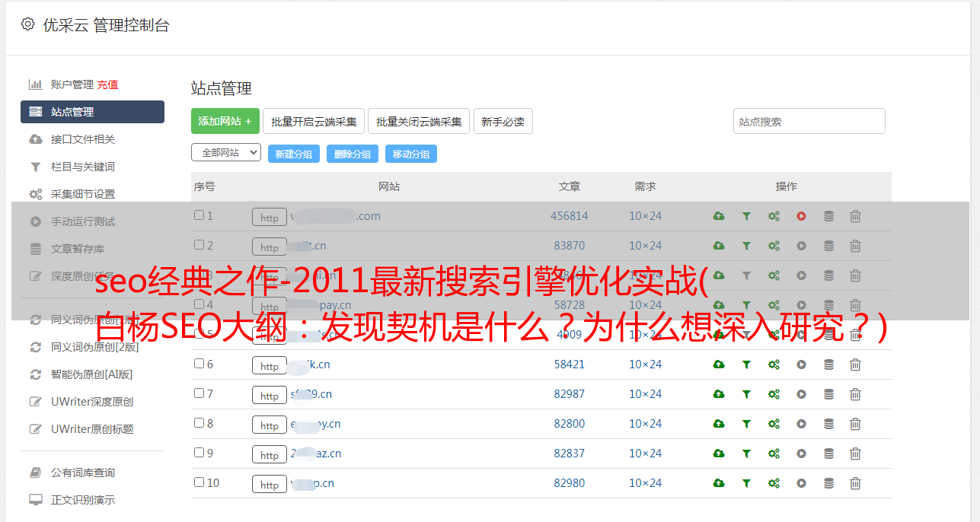Click cloud upload icon in row 8
Screen dimensions: 980x522
(x=719, y=424)
